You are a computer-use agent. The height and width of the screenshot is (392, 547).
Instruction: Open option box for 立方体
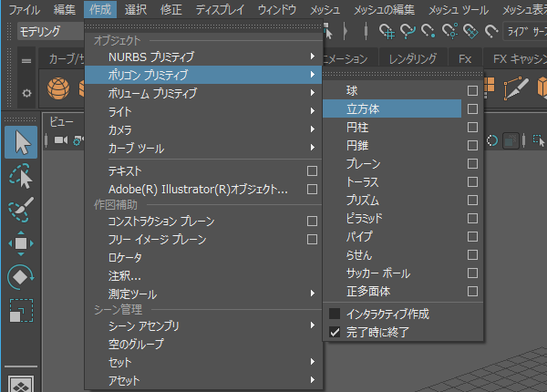pos(472,108)
